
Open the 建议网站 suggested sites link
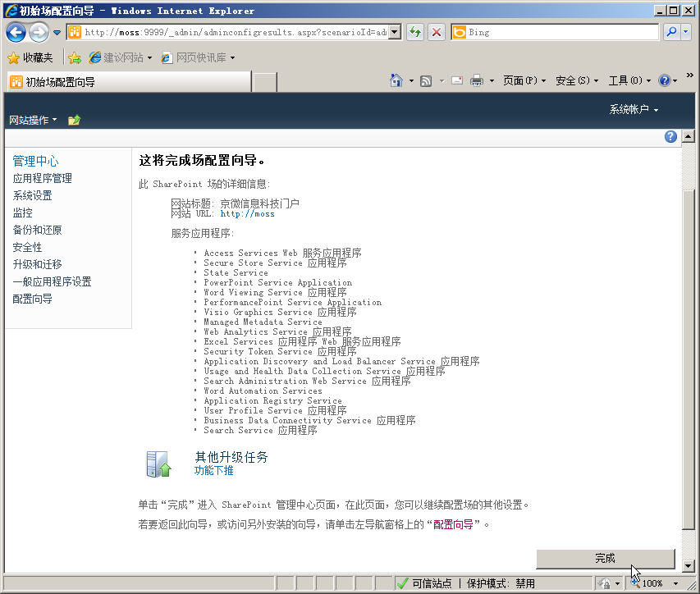(121, 58)
